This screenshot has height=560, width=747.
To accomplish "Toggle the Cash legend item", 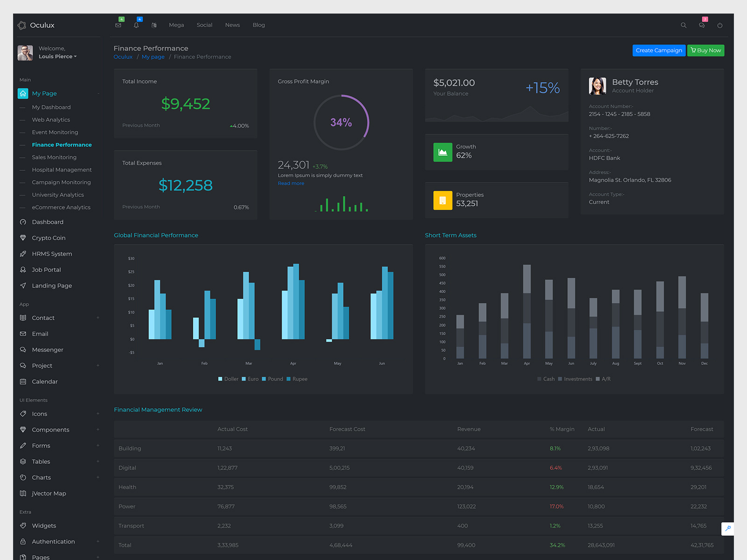I will coord(546,379).
